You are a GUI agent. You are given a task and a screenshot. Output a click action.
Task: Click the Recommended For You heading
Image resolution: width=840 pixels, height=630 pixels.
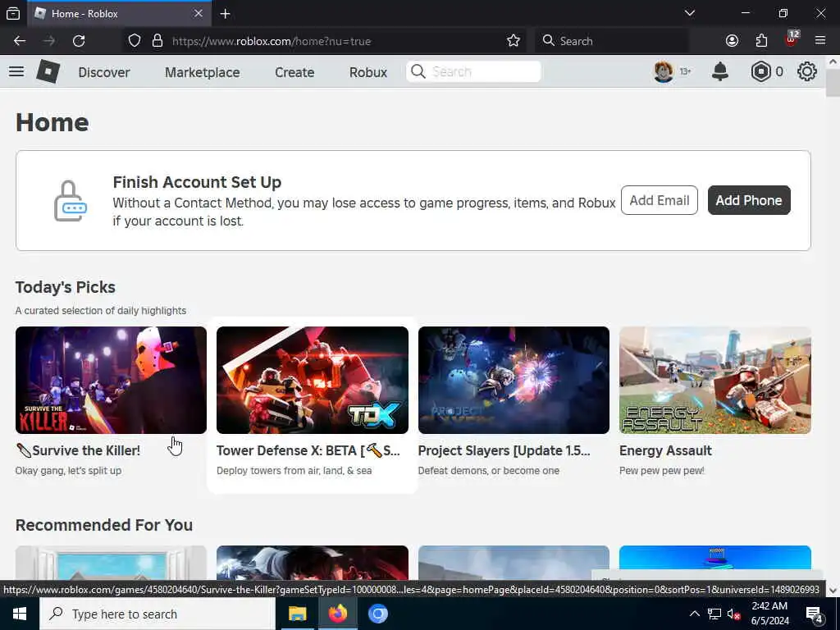[x=104, y=525]
